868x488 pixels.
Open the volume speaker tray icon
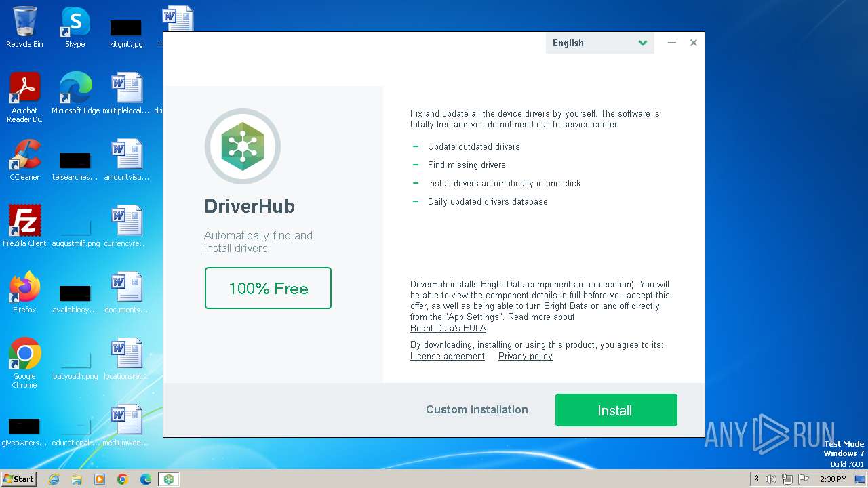[x=771, y=479]
